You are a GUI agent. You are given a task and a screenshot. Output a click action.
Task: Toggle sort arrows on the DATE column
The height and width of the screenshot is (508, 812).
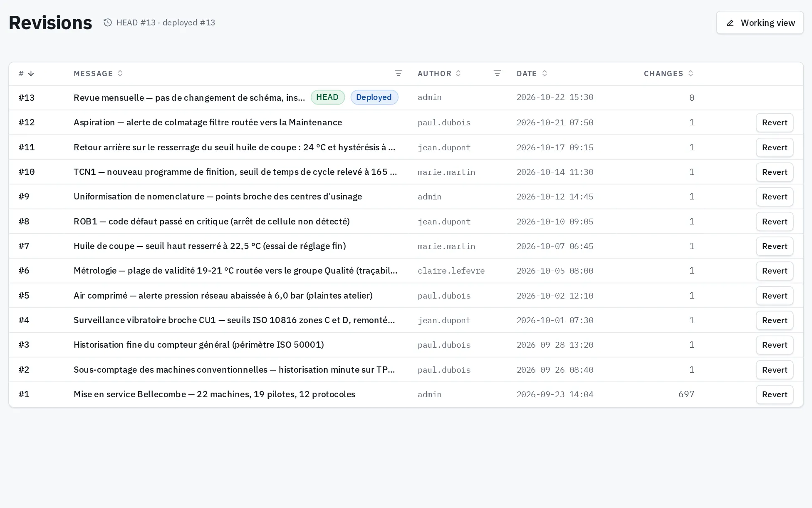pyautogui.click(x=545, y=74)
